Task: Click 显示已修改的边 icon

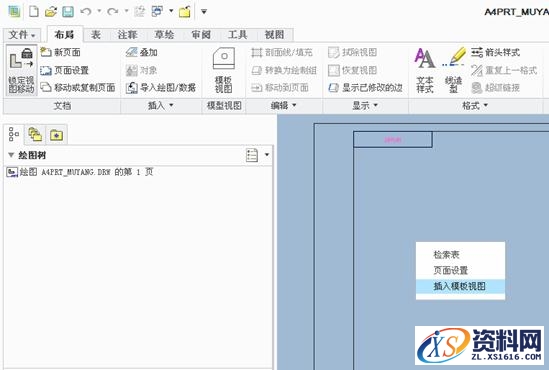Action: click(x=334, y=88)
